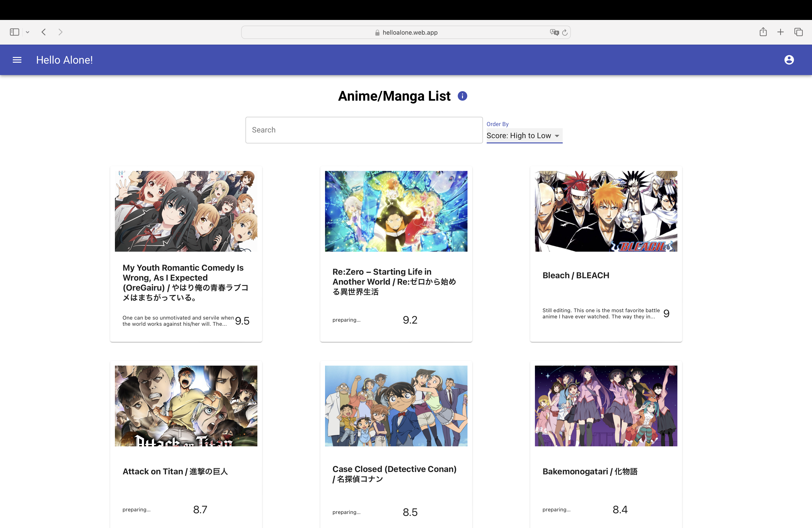Open the Re:Zero card image
The height and width of the screenshot is (528, 812).
pos(396,211)
